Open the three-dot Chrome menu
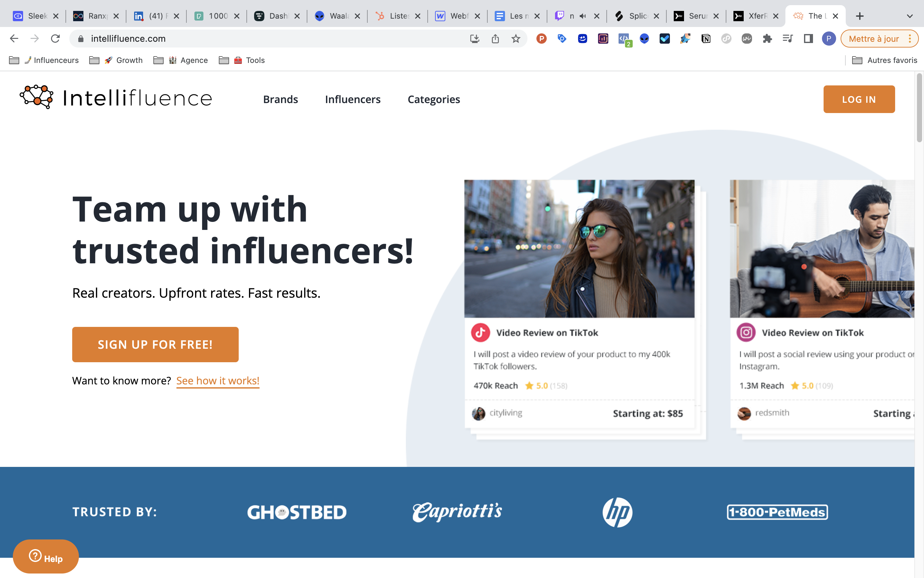The height and width of the screenshot is (578, 924). tap(910, 39)
